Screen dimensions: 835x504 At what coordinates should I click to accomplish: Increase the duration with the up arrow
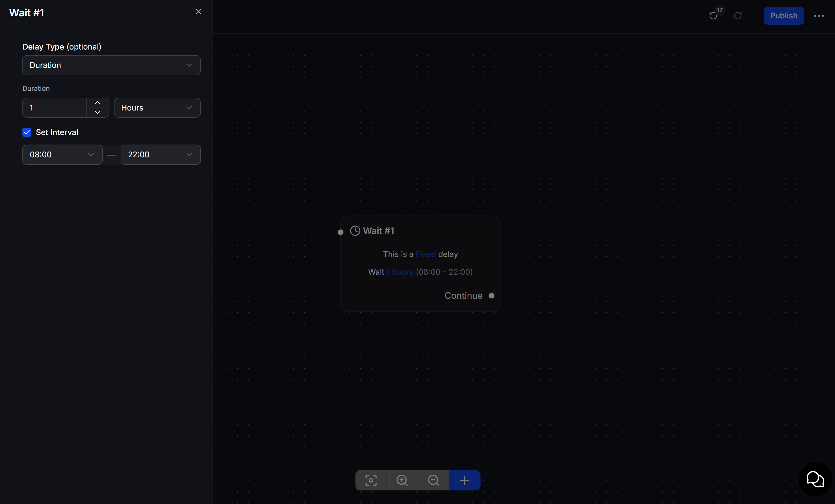coord(98,103)
